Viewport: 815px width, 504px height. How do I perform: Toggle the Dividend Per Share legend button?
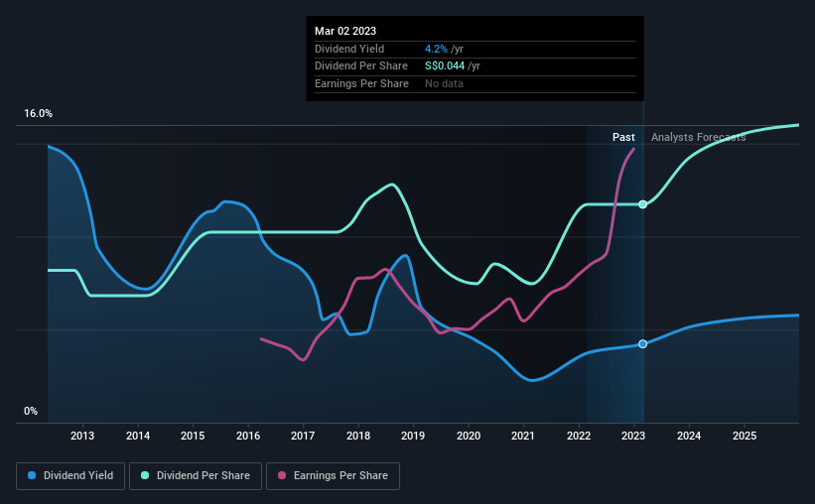196,476
